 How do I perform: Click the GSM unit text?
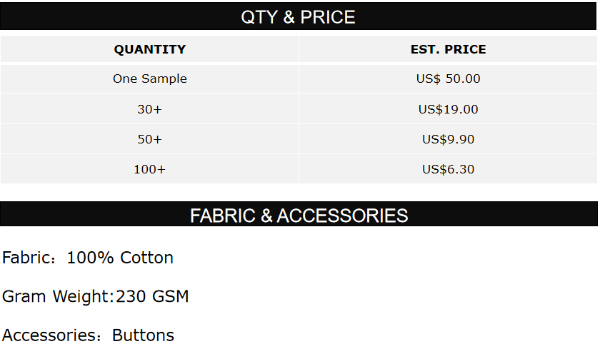[x=170, y=296]
